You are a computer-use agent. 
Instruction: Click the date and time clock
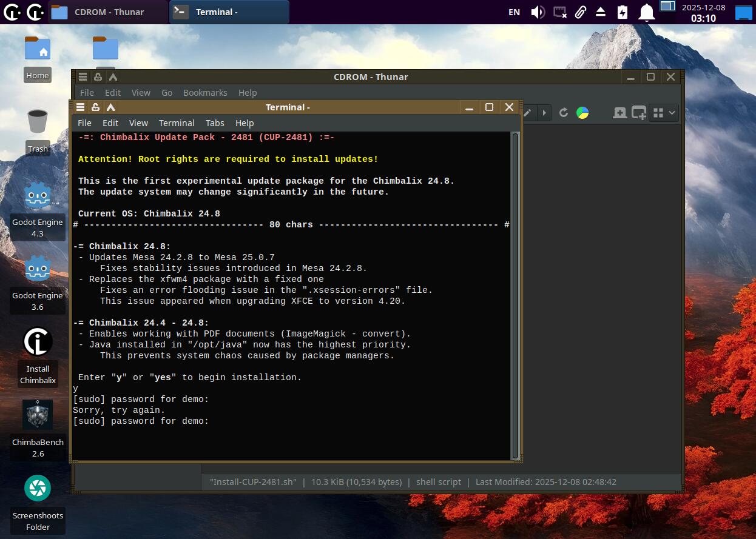703,12
